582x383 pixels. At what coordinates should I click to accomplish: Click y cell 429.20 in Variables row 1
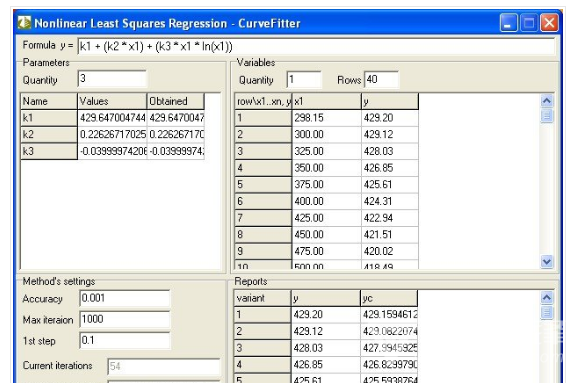coord(390,118)
